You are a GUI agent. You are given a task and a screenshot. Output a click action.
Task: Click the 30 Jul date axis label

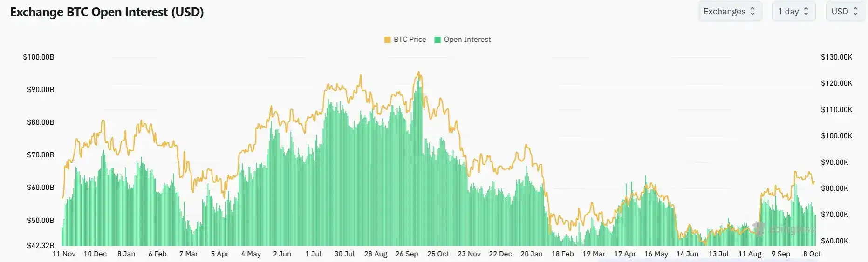point(344,254)
